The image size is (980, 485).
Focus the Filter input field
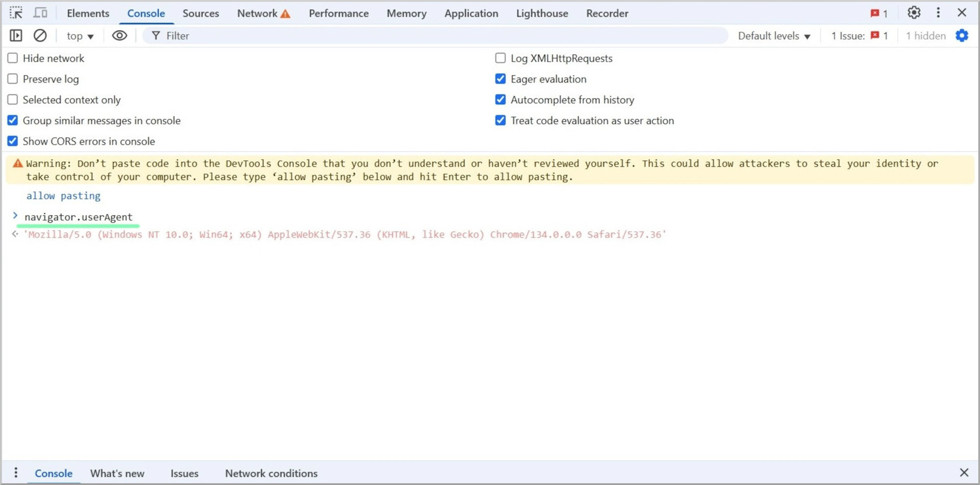[x=435, y=36]
